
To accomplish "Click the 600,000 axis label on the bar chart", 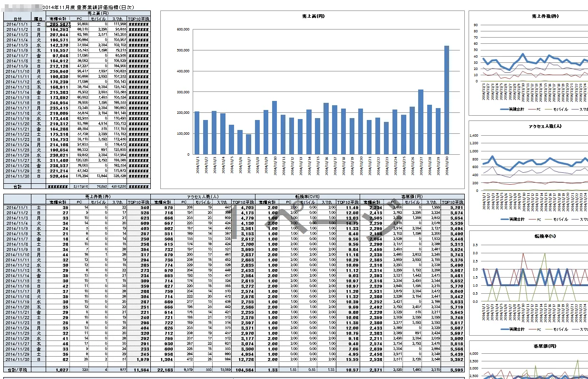I will pos(183,30).
